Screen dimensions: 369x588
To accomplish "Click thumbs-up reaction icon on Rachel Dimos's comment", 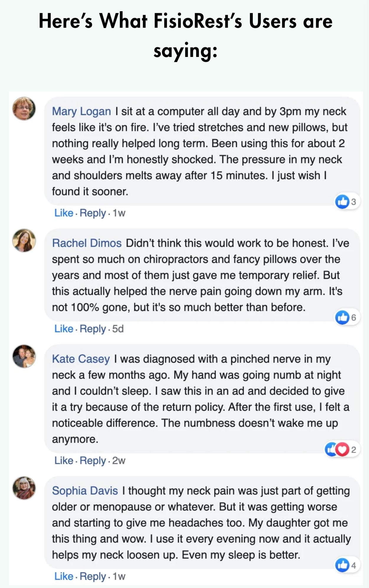I will pos(342,317).
